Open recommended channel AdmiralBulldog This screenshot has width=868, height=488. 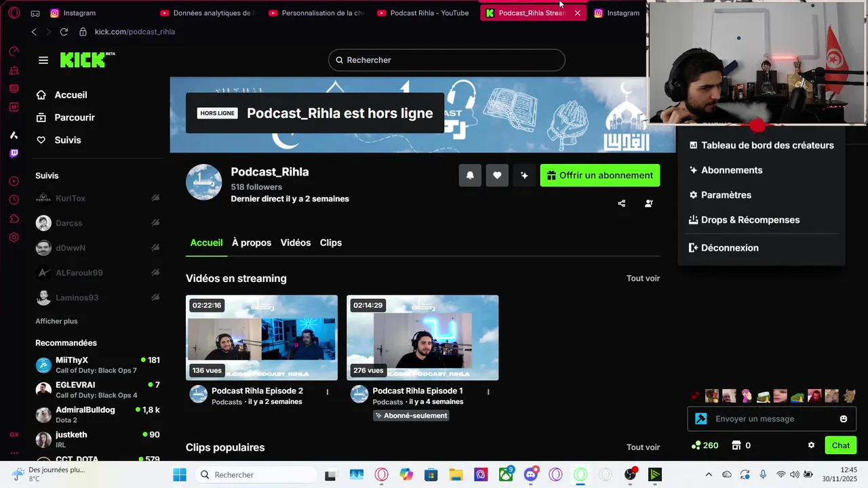point(98,415)
